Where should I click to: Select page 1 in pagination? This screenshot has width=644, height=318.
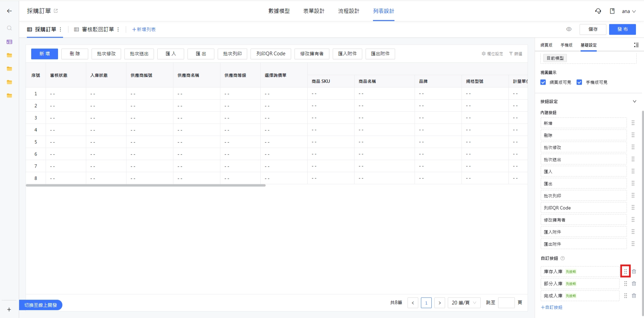pyautogui.click(x=426, y=303)
